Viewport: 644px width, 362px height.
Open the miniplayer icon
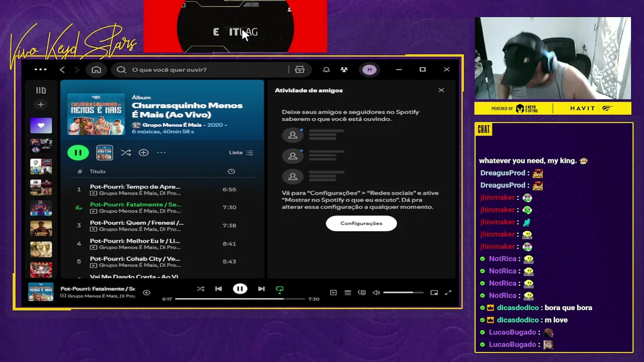point(434,293)
